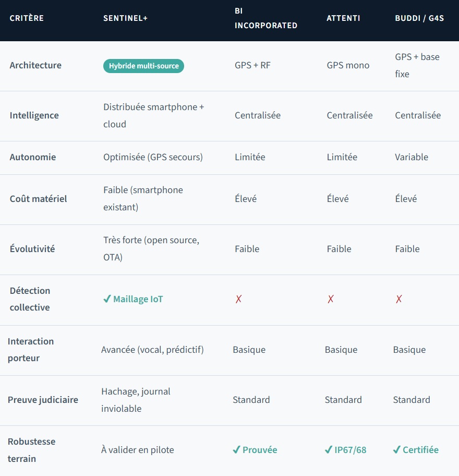Select the BI INCORPORATED column header
Screen dimensions: 459x476
tap(265, 18)
